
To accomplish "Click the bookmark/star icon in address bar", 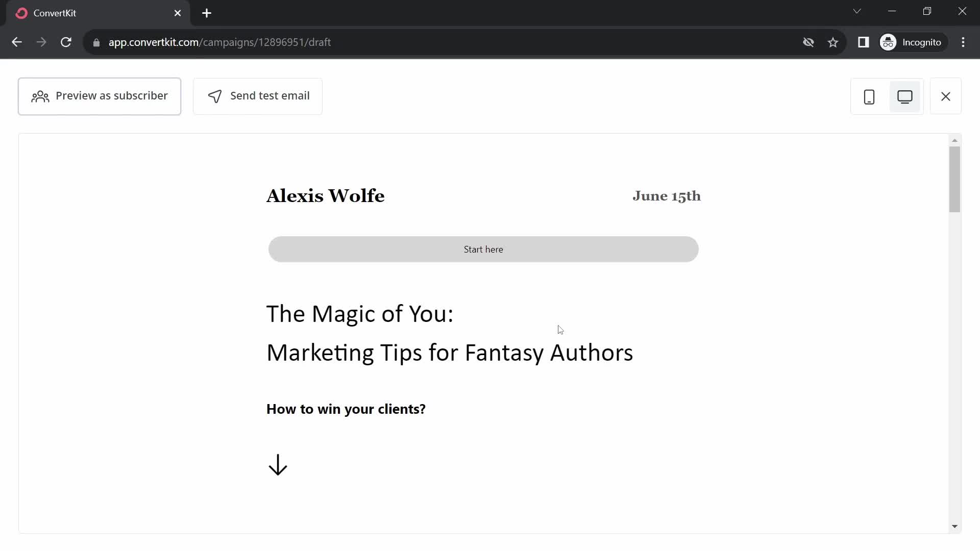I will (834, 42).
